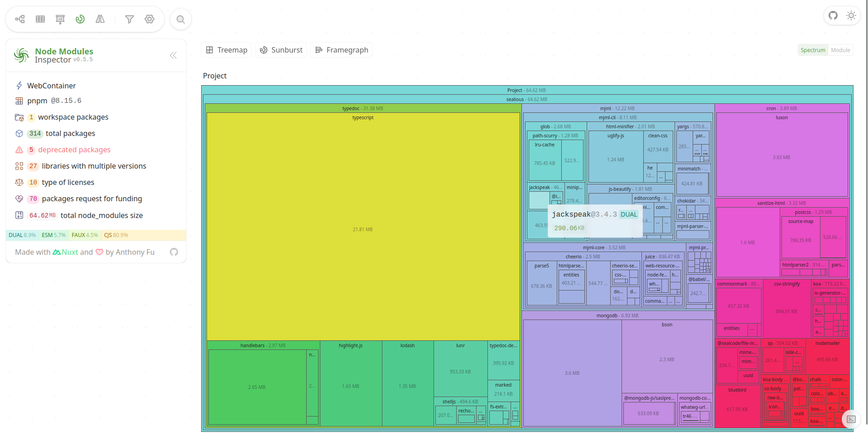Select the uglify-js block in treemap
Screen dimensions: 868x436
[x=616, y=157]
